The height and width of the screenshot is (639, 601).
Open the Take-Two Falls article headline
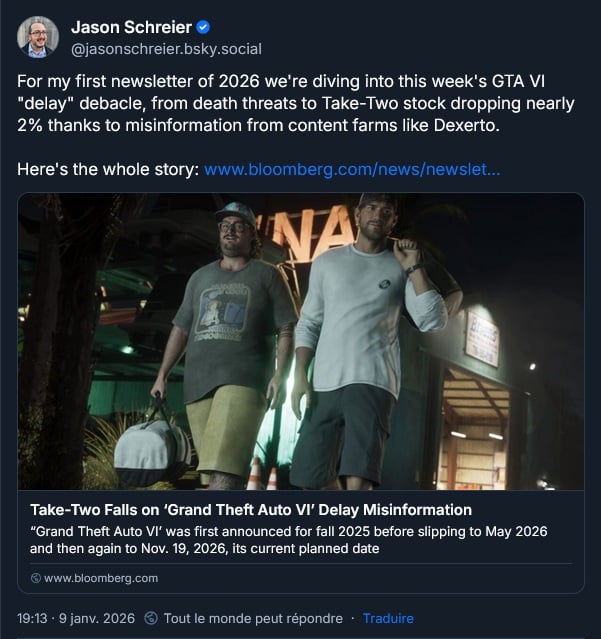[251, 510]
